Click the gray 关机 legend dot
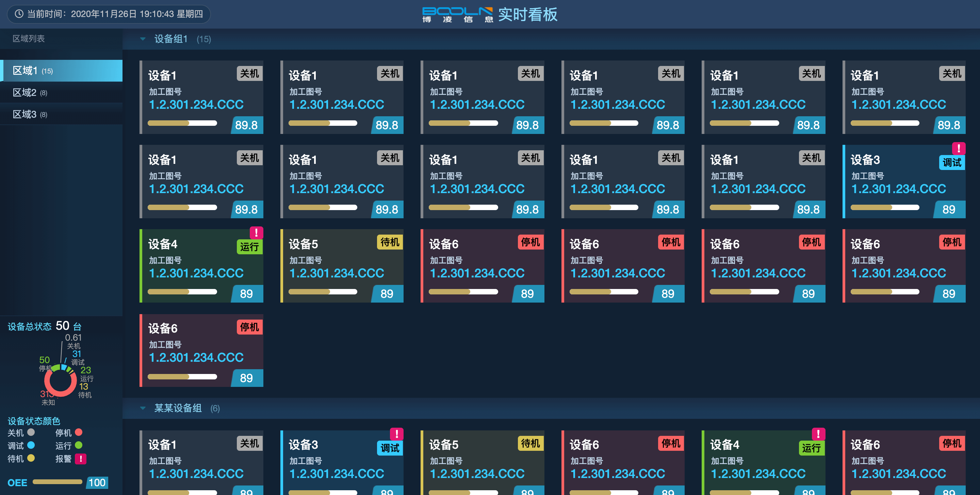The height and width of the screenshot is (495, 980). 31,432
